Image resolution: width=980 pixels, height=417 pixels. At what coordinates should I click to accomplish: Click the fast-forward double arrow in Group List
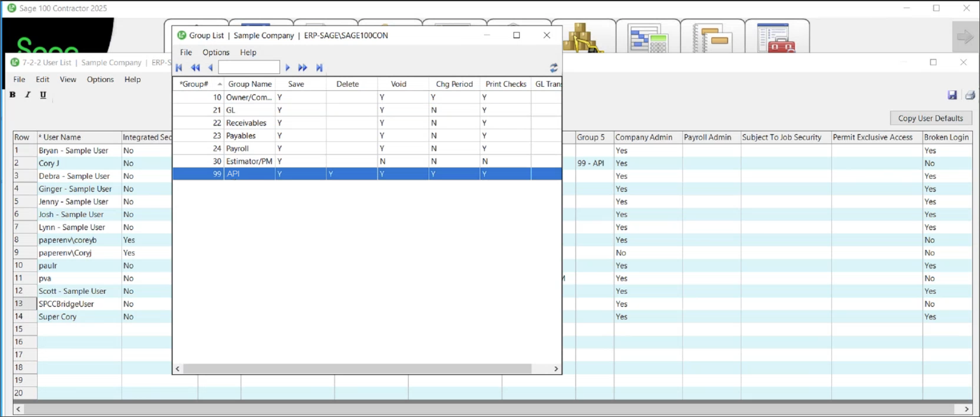302,68
